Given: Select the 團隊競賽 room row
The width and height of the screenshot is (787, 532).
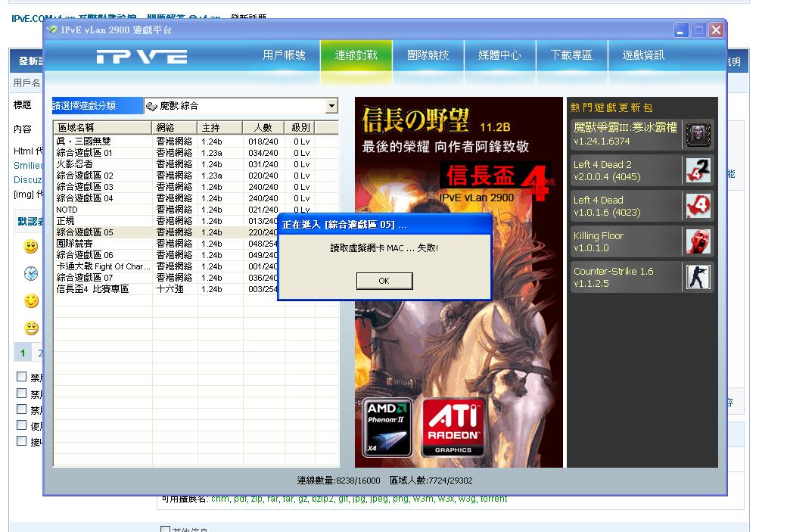Looking at the screenshot, I should coord(166,244).
